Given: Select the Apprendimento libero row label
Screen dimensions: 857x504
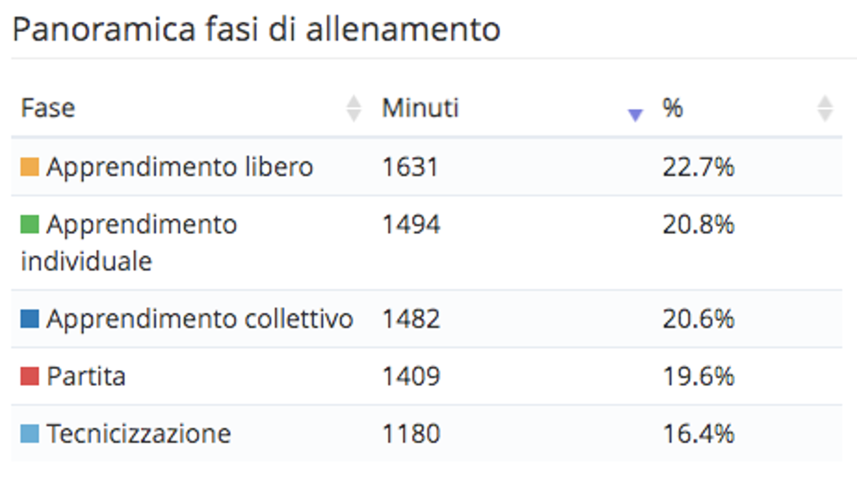Looking at the screenshot, I should [179, 167].
